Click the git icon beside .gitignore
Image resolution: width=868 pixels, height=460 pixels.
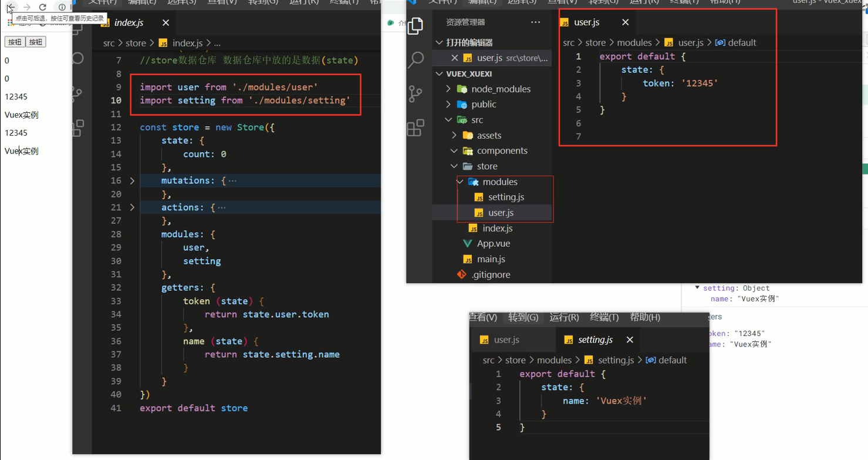(462, 274)
